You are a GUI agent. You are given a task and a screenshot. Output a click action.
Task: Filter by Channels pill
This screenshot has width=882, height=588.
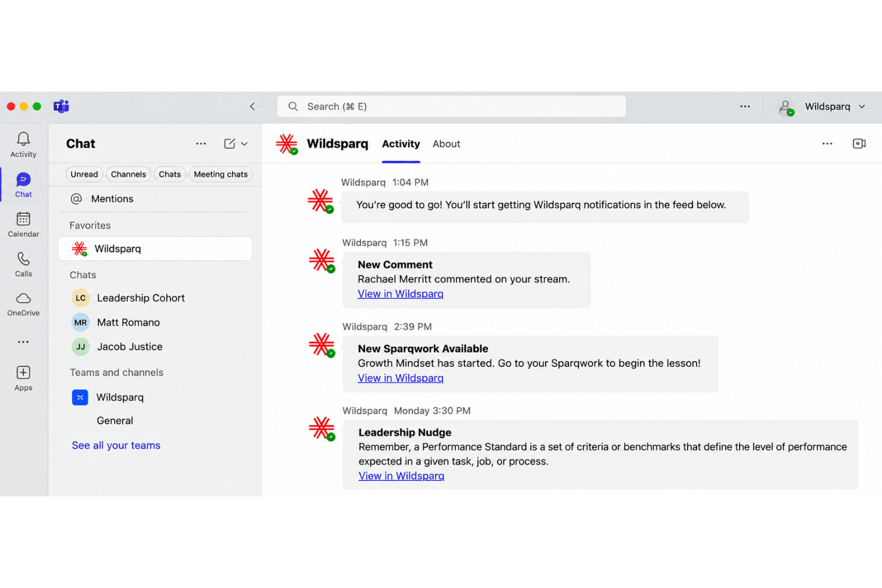pos(128,175)
